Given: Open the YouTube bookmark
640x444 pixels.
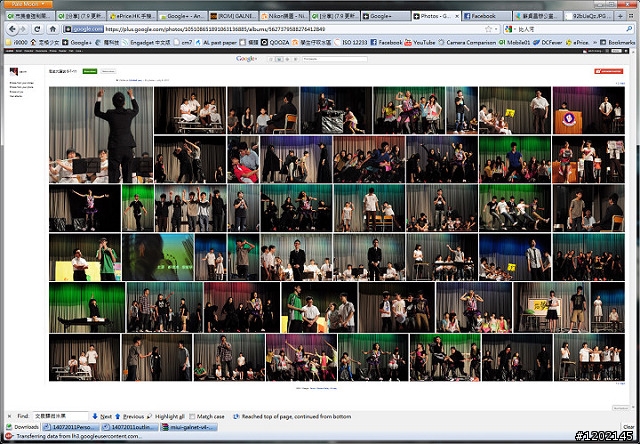Looking at the screenshot, I should pyautogui.click(x=420, y=42).
